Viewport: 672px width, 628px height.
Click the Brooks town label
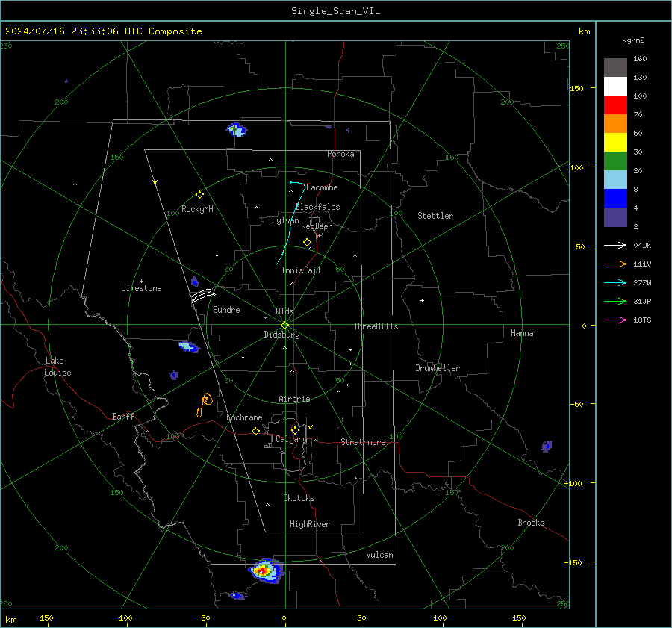tap(531, 523)
